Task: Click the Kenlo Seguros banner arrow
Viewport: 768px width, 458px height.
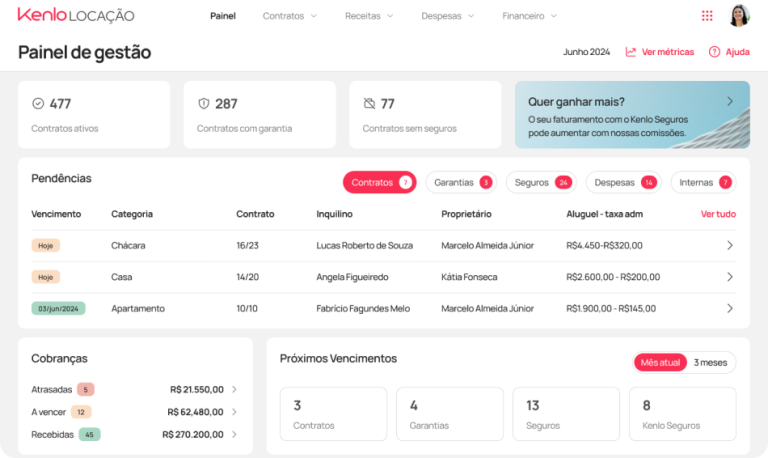Action: pos(730,101)
